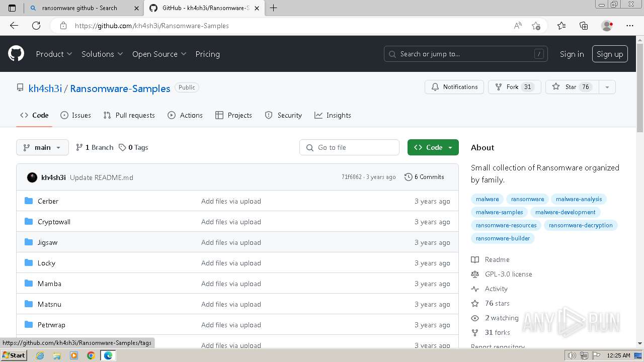Expand the Product menu
The image size is (644, 362).
[54, 54]
